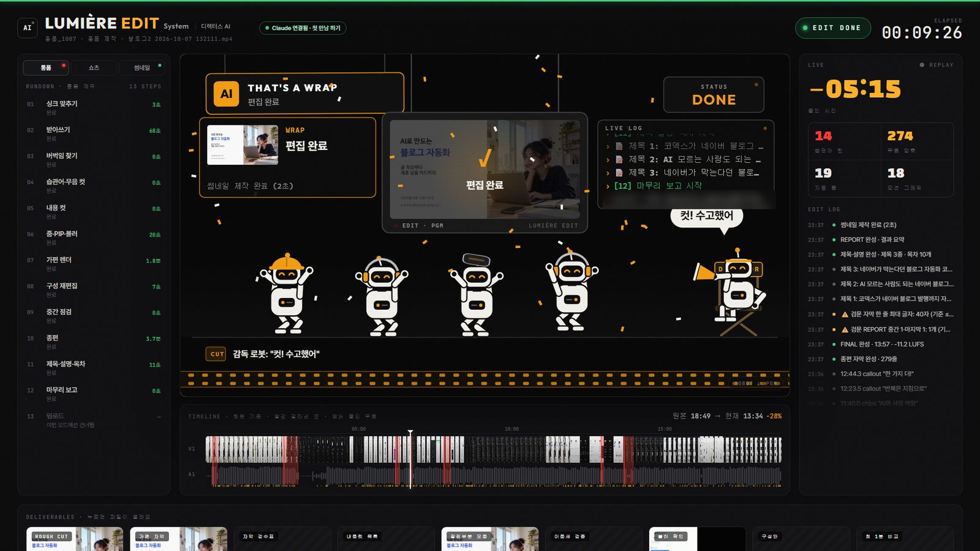Click the warning icon on the 검문 REPORT log entry
This screenshot has width=980, height=551.
pos(845,329)
